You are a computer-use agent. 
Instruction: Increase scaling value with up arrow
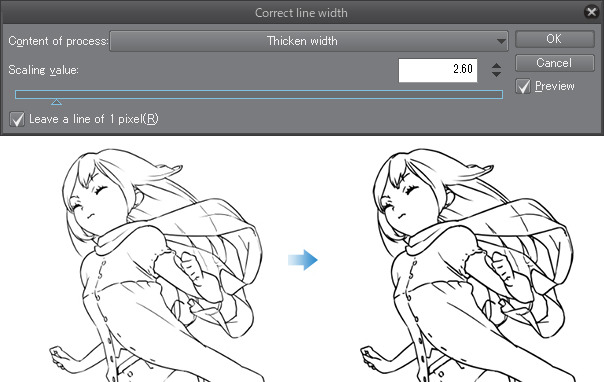tap(497, 65)
